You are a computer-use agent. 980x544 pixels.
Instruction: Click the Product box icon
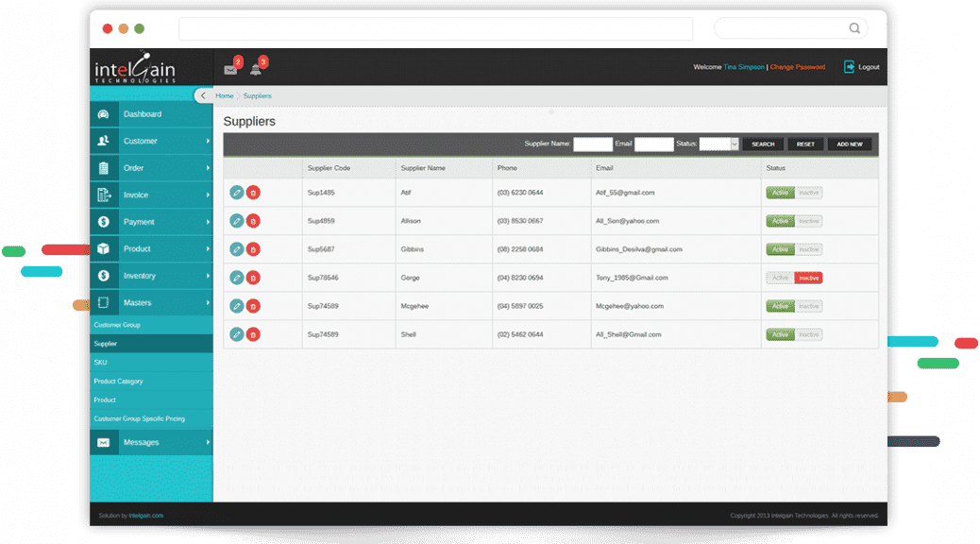104,249
